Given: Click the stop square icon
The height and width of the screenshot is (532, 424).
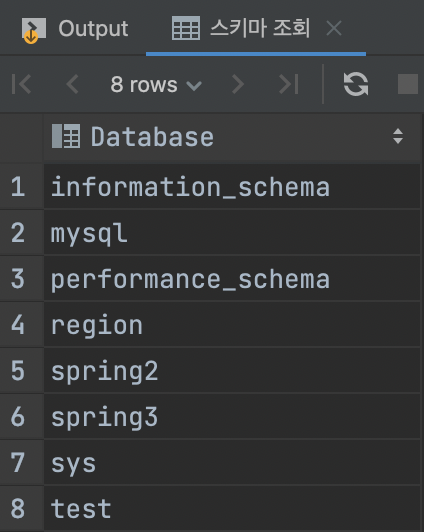Looking at the screenshot, I should tap(408, 84).
